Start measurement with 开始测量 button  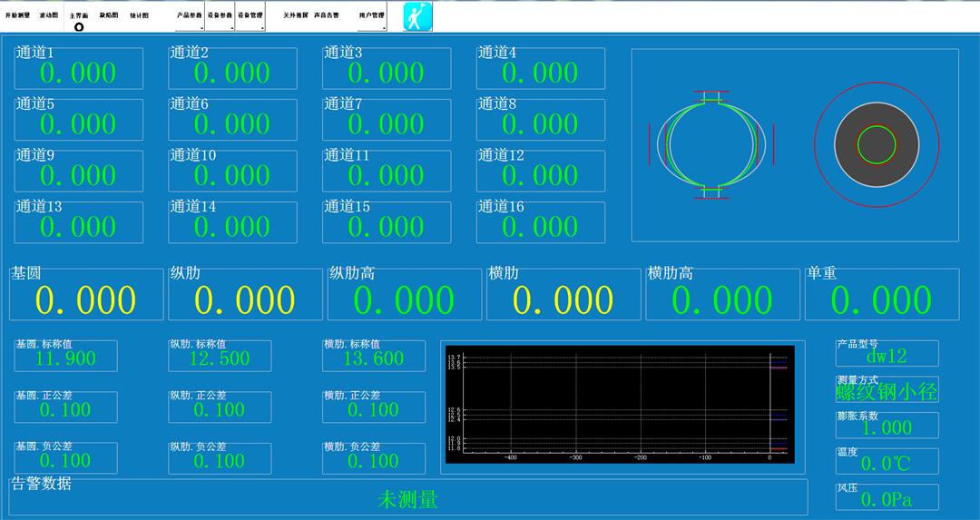17,15
